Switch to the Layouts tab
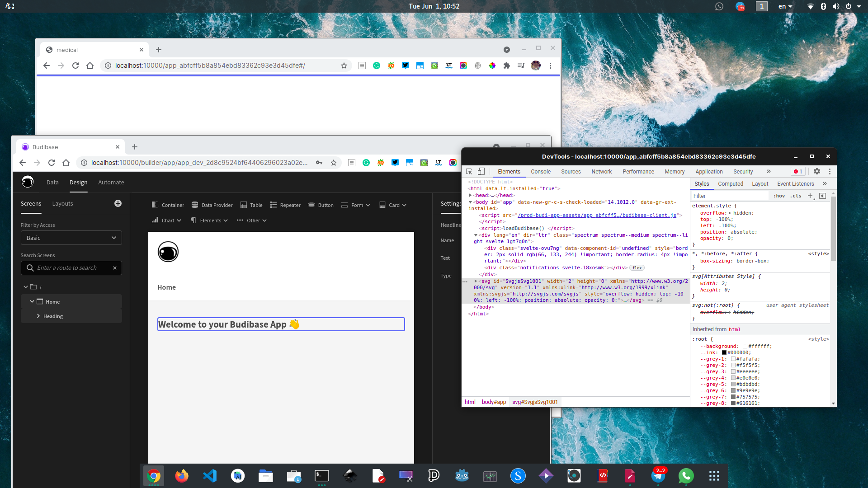The height and width of the screenshot is (488, 868). pyautogui.click(x=62, y=203)
